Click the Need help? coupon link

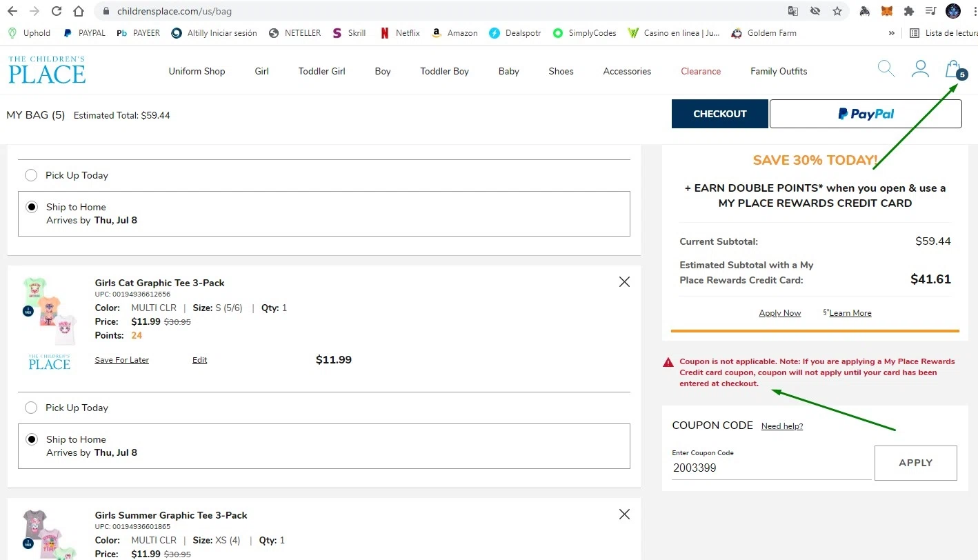(782, 426)
